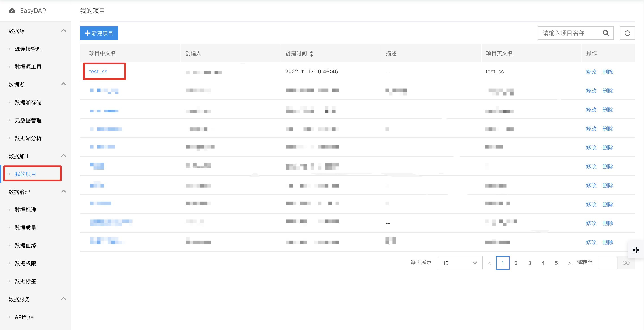Go to page 3
Screen dimensions: 644x330
click(529, 263)
